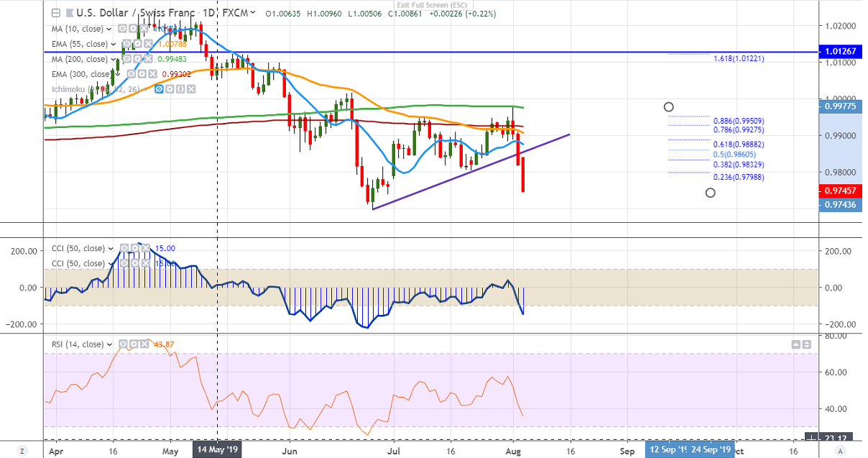Show the hidden Ichimoku indicator
The height and width of the screenshot is (458, 868).
(159, 89)
